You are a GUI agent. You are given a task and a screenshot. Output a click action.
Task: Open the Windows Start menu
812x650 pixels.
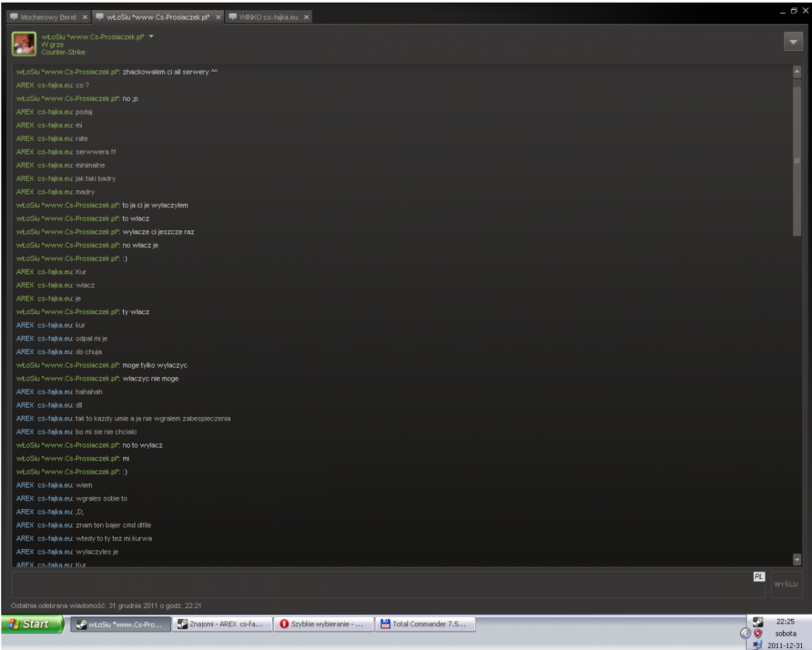tap(32, 624)
